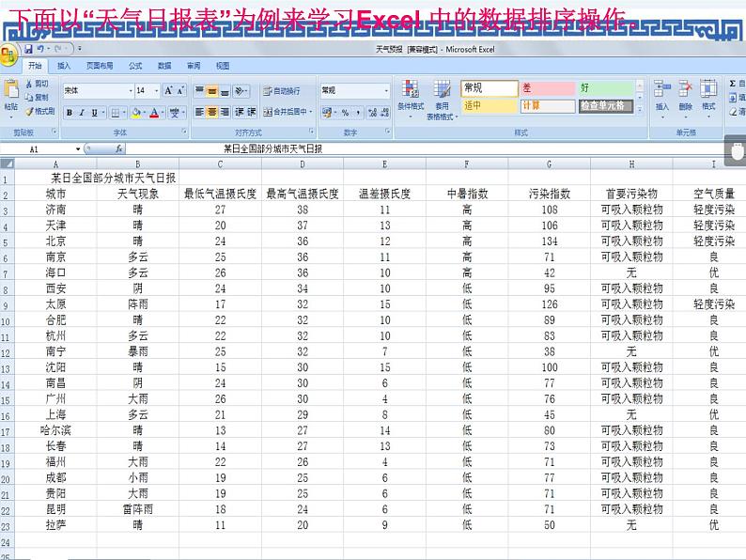Undo the last action in the quick access toolbar
Image resolution: width=746 pixels, height=560 pixels.
40,49
